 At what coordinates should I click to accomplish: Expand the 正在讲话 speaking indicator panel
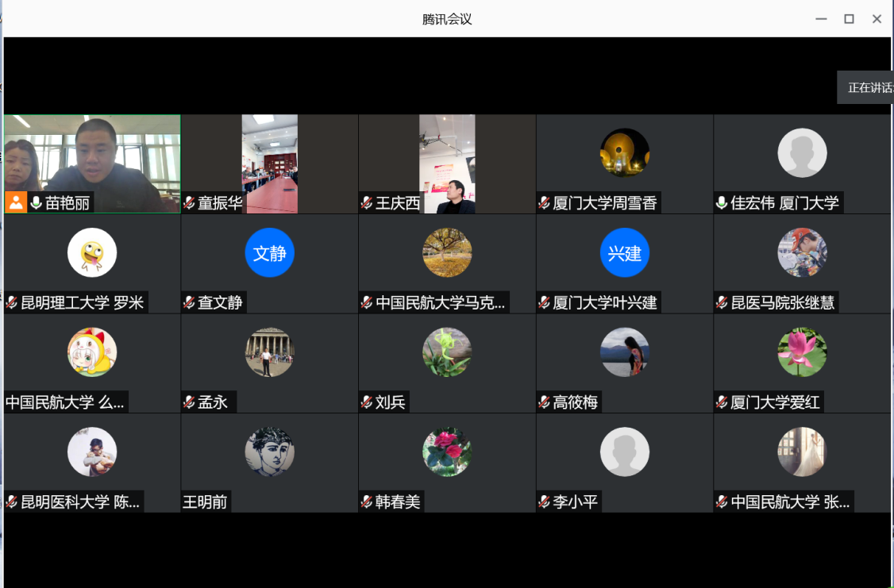(x=867, y=87)
